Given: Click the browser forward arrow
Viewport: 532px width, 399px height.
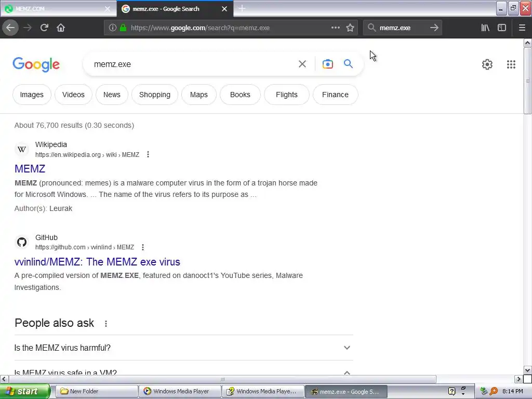Looking at the screenshot, I should tap(28, 28).
